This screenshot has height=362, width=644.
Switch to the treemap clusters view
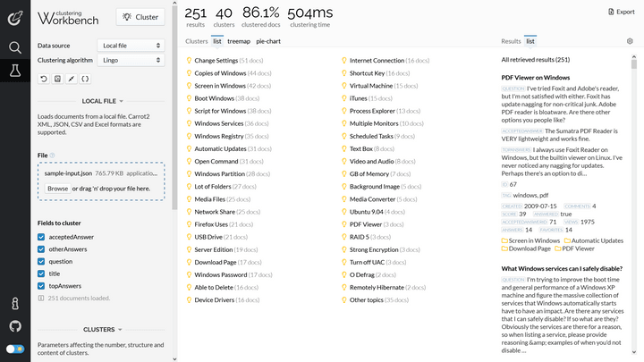[239, 41]
